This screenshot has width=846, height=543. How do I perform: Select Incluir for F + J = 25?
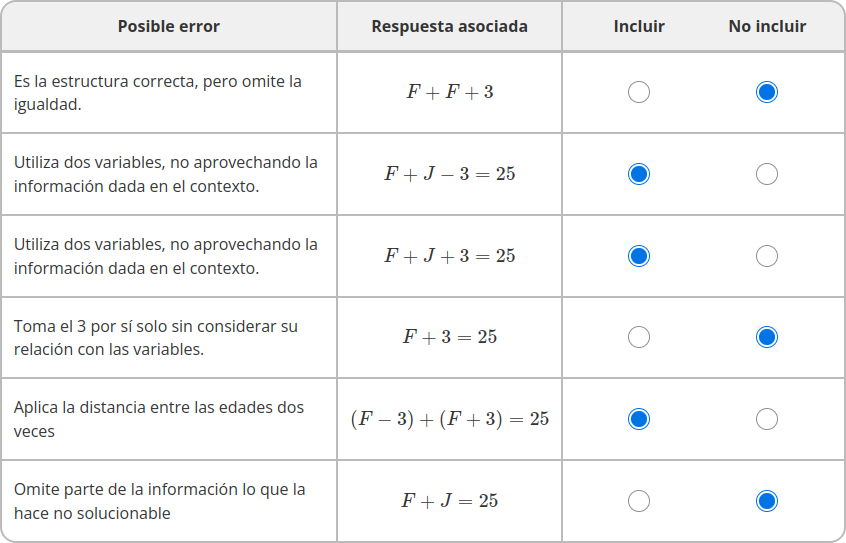click(639, 501)
